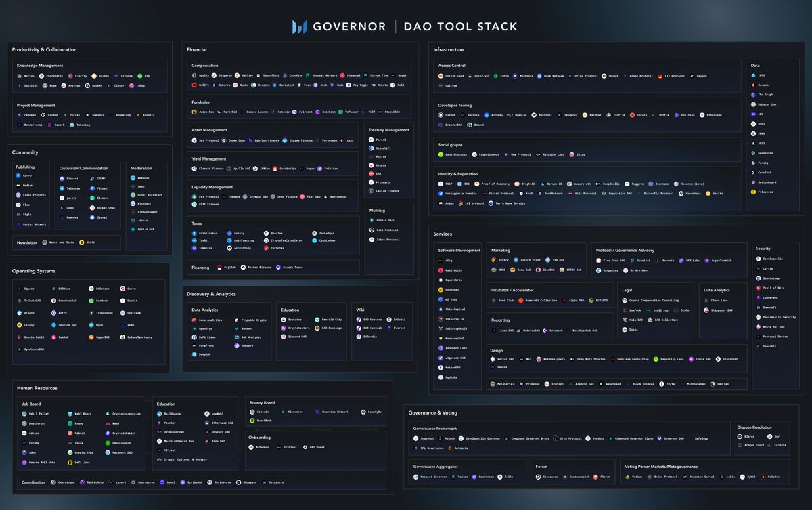The height and width of the screenshot is (510, 812).
Task: Click the Telegram logo icon
Action: pyautogui.click(x=62, y=188)
